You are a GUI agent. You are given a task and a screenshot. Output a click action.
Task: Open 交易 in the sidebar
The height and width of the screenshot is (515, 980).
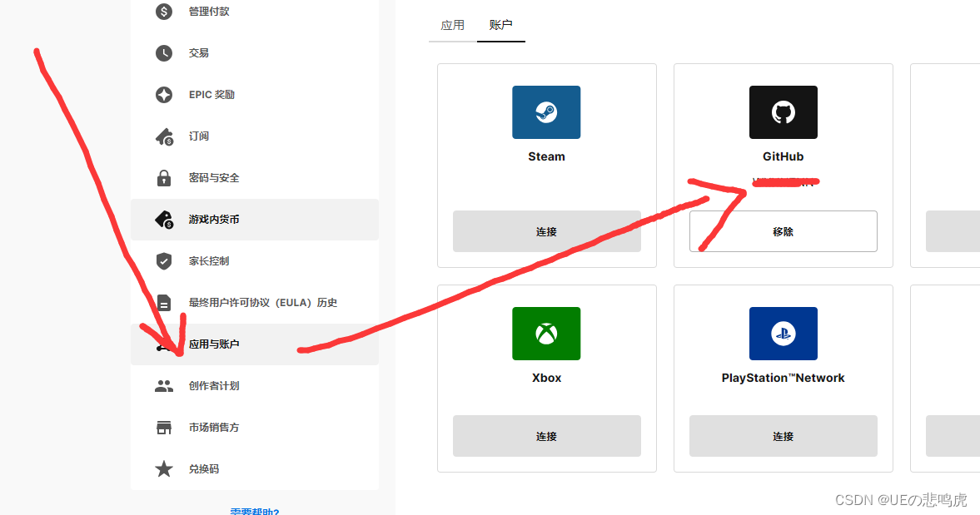coord(255,53)
